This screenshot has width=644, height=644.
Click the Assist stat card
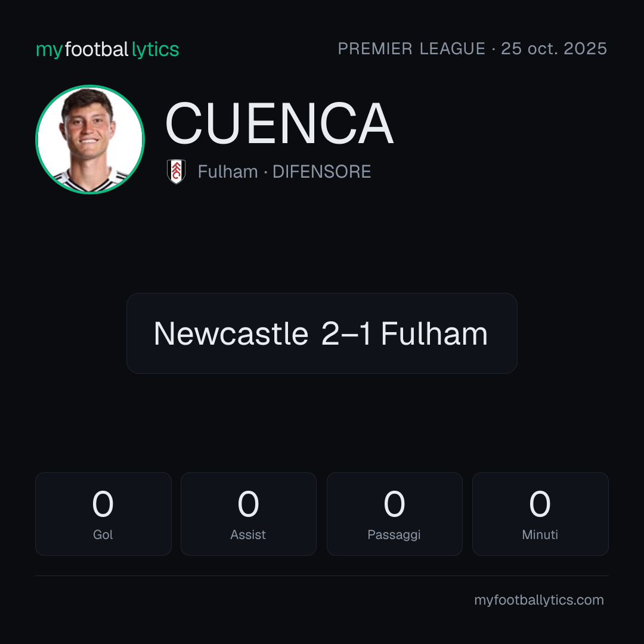[249, 514]
